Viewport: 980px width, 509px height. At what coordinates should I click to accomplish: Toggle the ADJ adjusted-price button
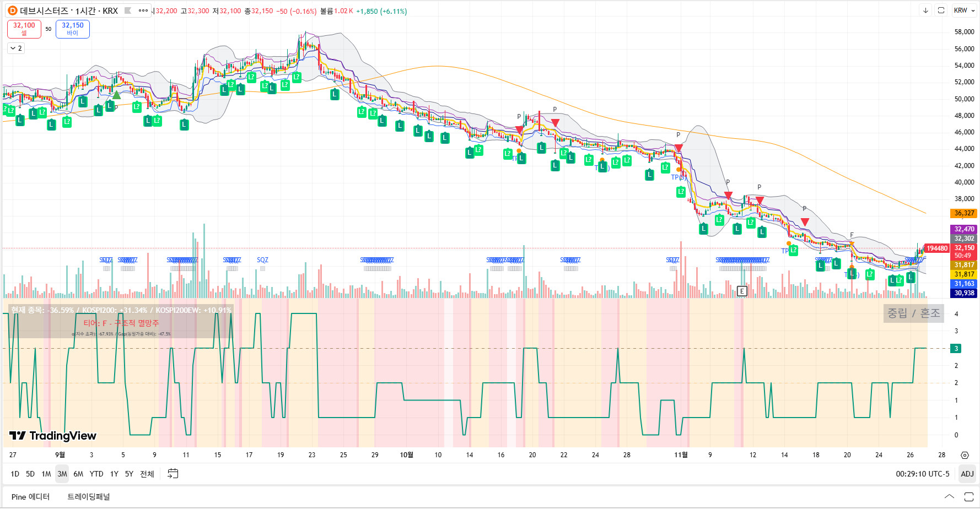[x=967, y=474]
